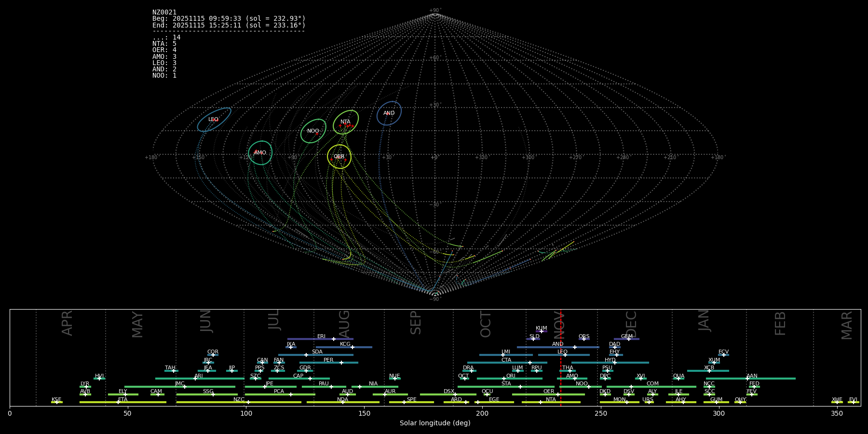Click the KUM shower bar in timeline
This screenshot has width=868, height=434.
pyautogui.click(x=542, y=331)
